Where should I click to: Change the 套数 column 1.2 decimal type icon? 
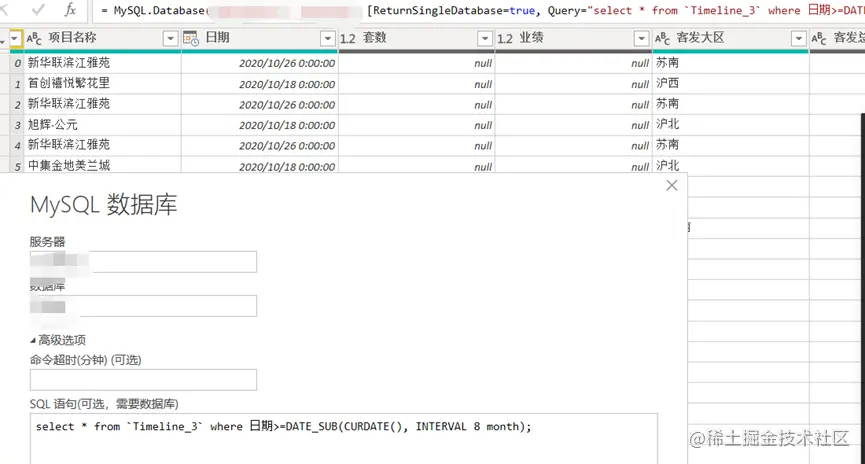point(348,38)
